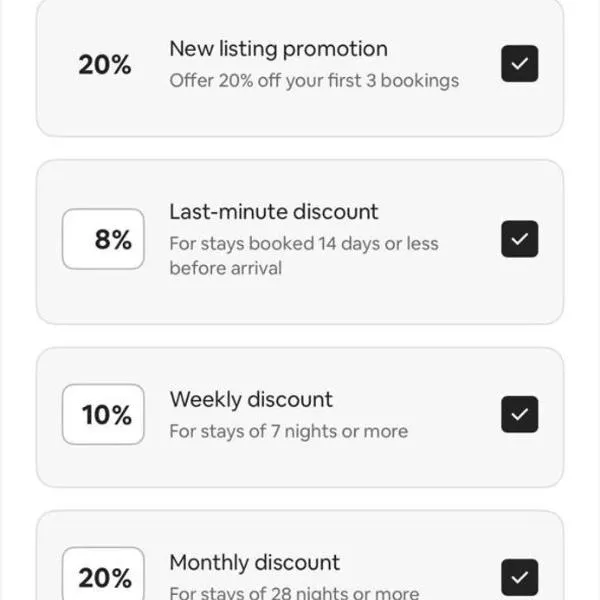Select the "Last-minute discount" heading
600x600 pixels.
click(x=274, y=212)
